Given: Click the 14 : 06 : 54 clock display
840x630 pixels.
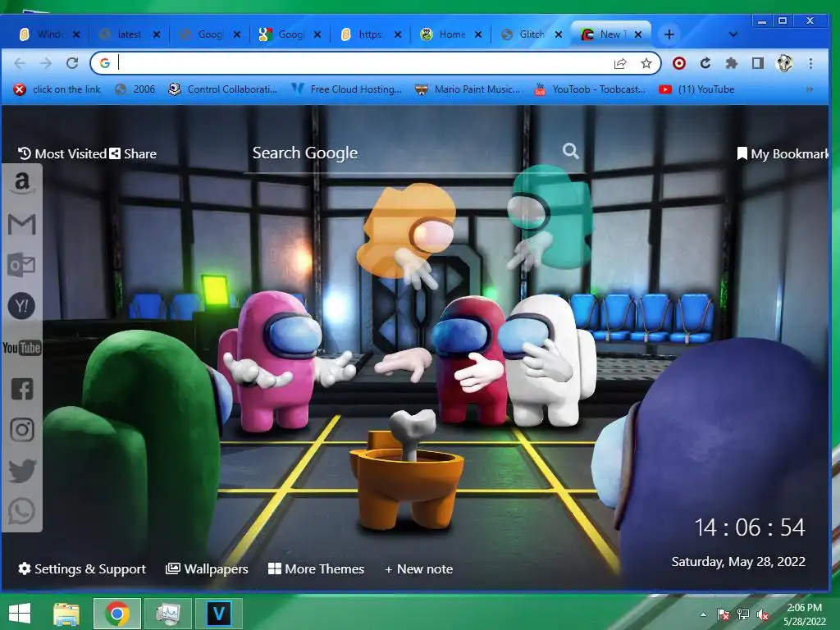Looking at the screenshot, I should click(x=750, y=527).
